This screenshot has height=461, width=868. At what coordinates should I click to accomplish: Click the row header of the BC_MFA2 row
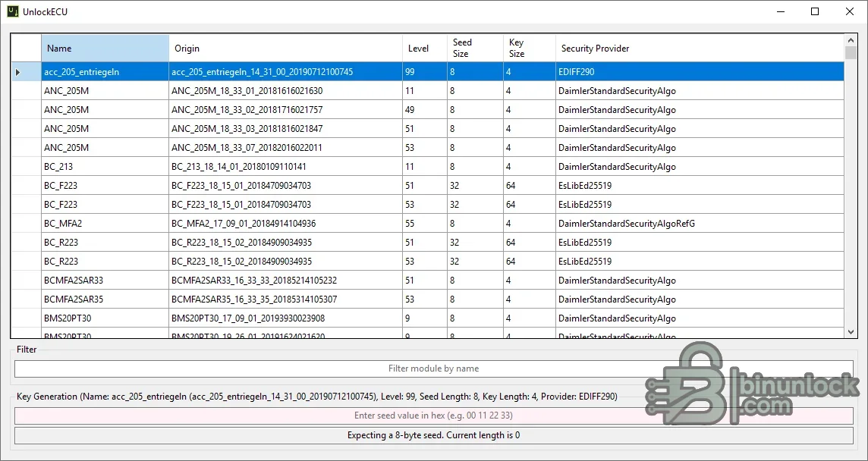tap(27, 224)
